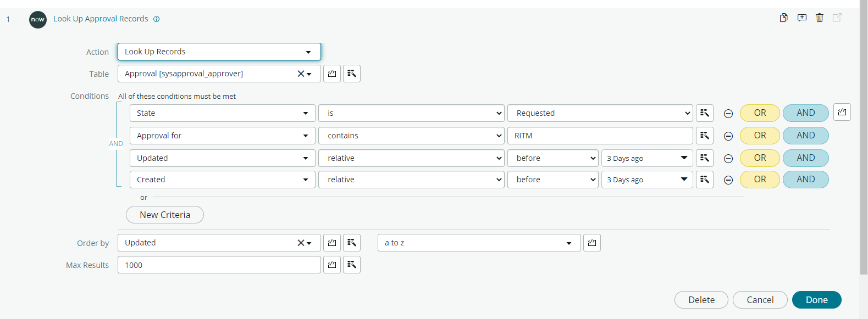Open the Approval for field dropdown
The height and width of the screenshot is (319, 868).
223,136
